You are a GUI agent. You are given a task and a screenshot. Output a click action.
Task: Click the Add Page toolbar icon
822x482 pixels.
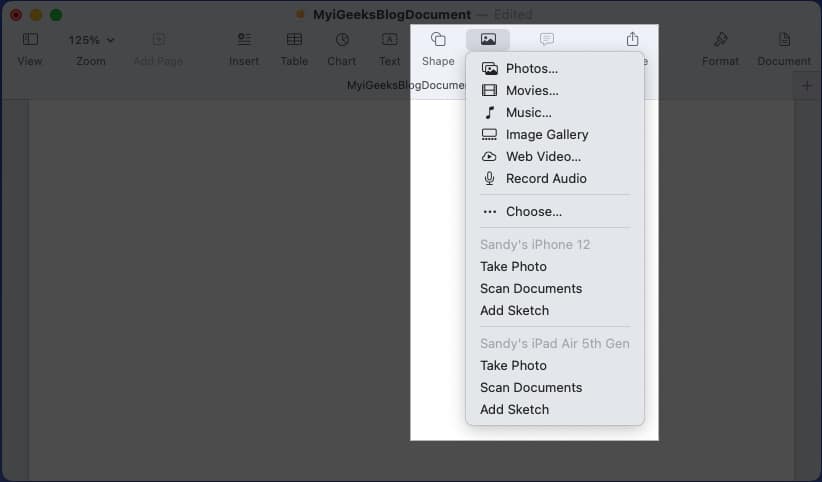[x=158, y=39]
